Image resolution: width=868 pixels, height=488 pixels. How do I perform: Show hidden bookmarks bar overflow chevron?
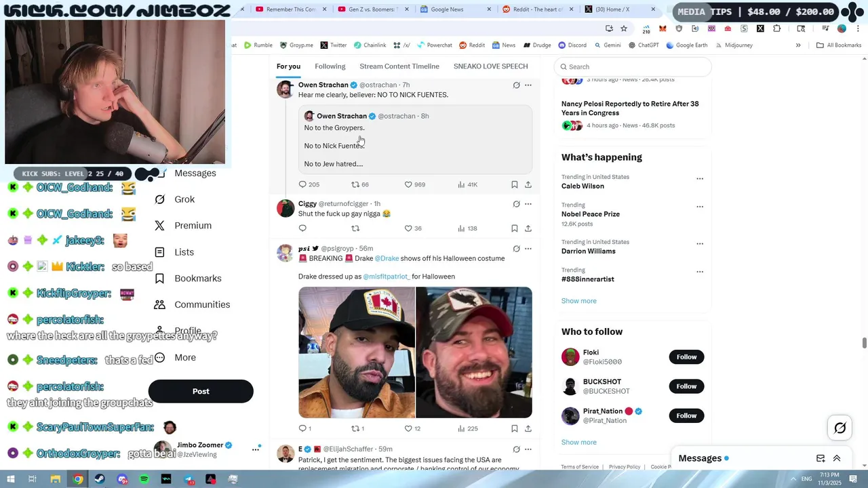coord(798,45)
